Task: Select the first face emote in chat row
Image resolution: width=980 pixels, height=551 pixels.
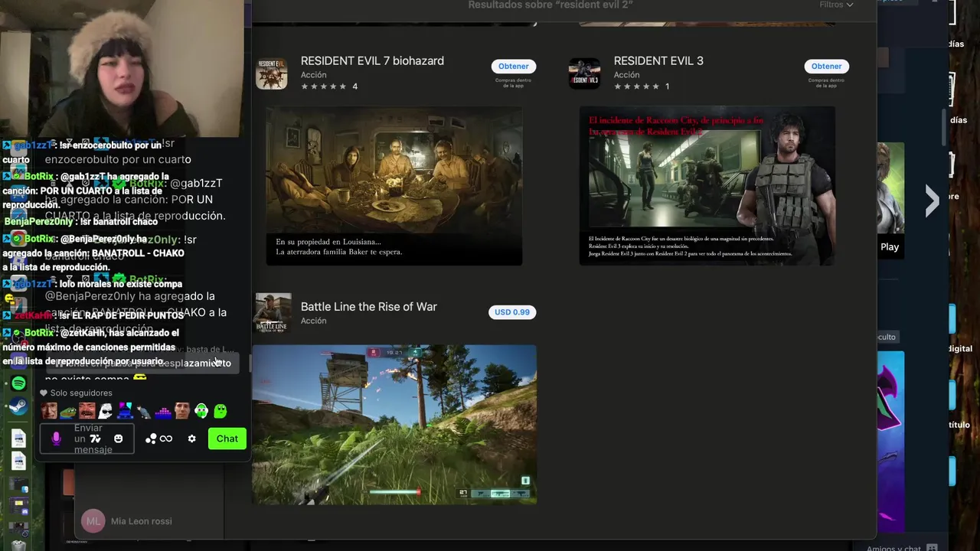Action: (49, 411)
